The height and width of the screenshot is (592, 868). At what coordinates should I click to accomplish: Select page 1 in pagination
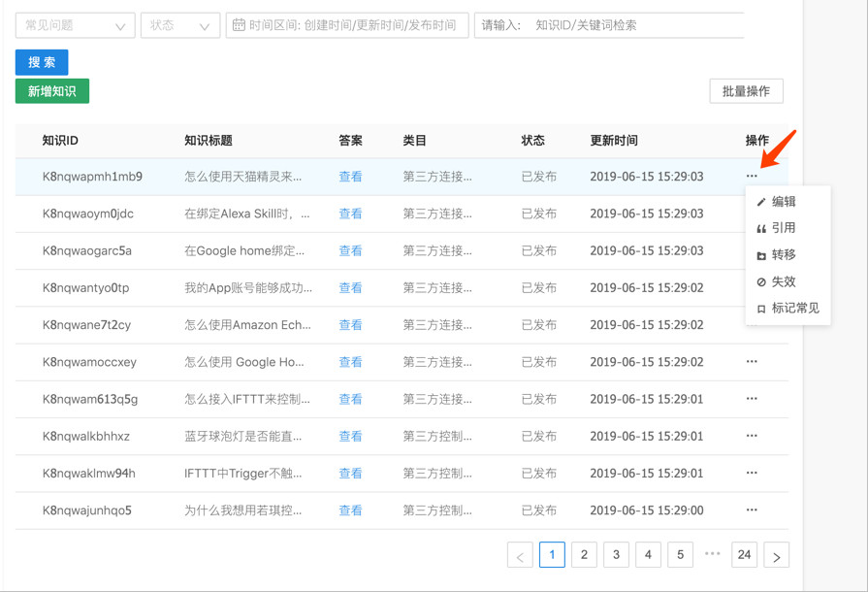pyautogui.click(x=552, y=555)
